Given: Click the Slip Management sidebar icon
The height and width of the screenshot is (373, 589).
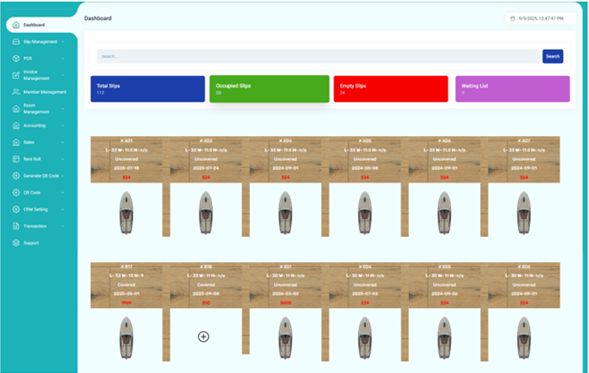Looking at the screenshot, I should click(16, 42).
